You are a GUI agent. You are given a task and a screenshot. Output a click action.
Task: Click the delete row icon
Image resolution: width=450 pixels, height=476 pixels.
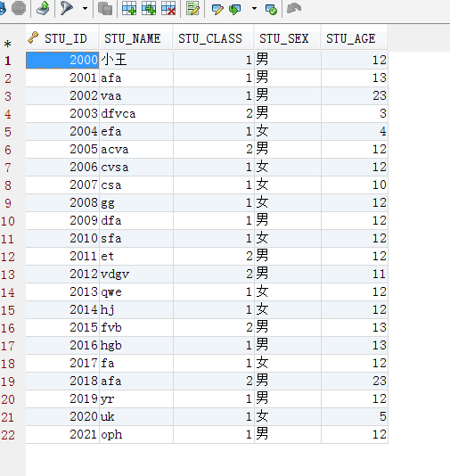[168, 8]
